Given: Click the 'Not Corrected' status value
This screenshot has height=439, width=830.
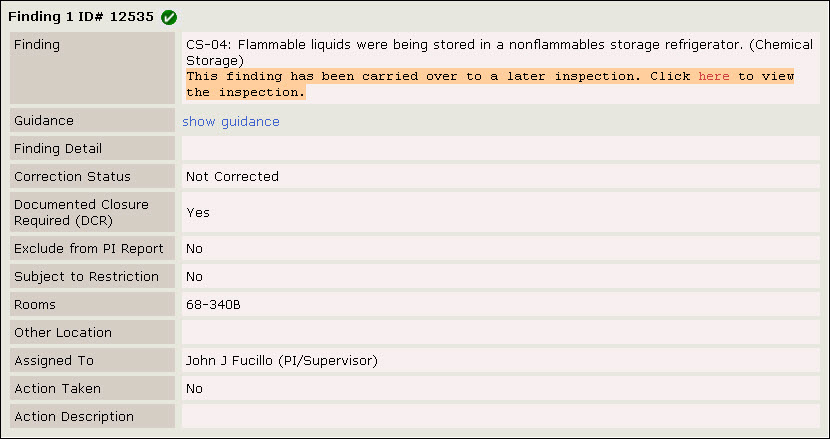Looking at the screenshot, I should (232, 176).
